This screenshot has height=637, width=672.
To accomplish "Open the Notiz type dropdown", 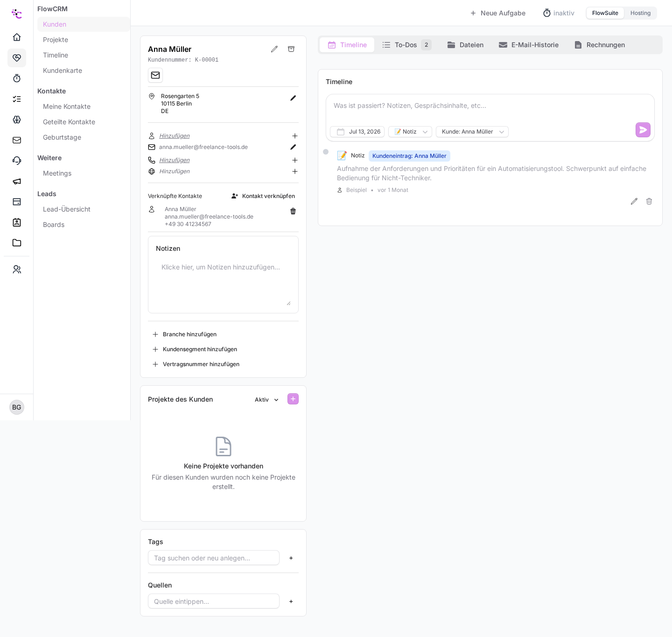I will coord(410,132).
